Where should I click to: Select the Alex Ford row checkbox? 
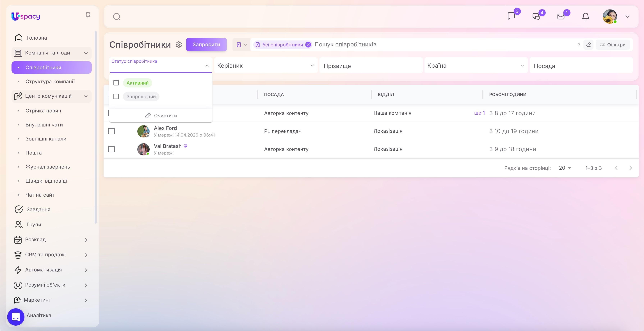[x=111, y=131]
